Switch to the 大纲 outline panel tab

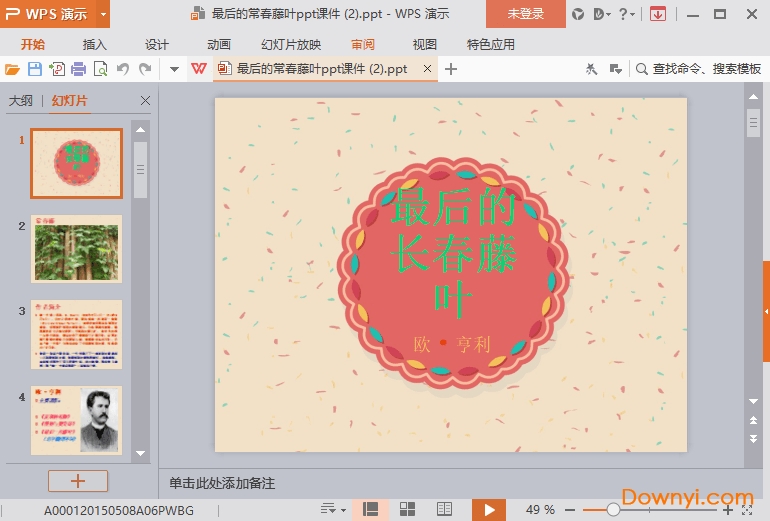21,101
